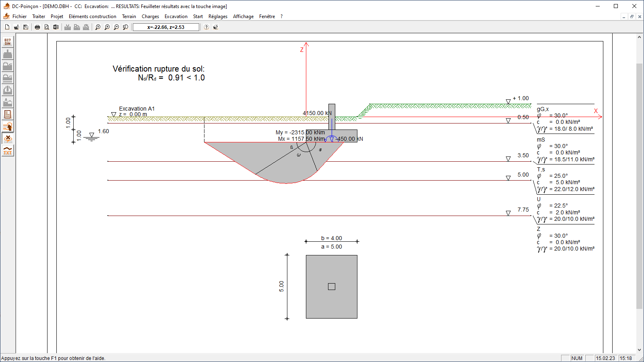Open the Charges menu
The image size is (644, 362).
click(x=150, y=16)
